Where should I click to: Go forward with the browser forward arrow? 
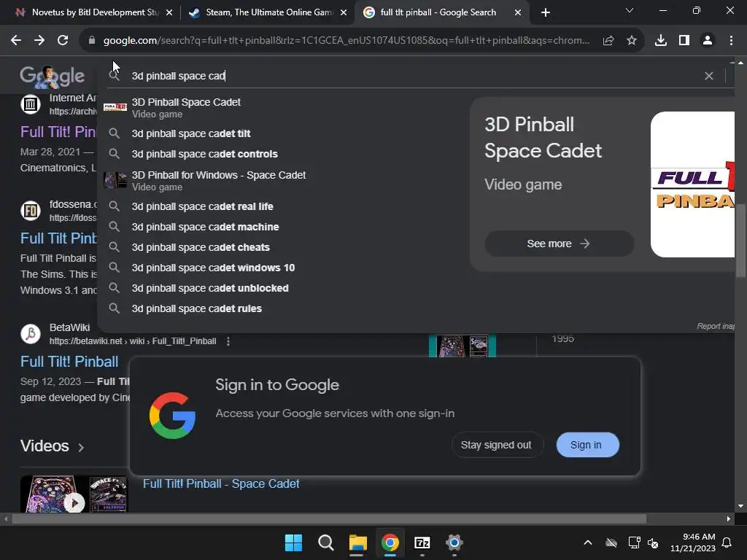pos(39,41)
